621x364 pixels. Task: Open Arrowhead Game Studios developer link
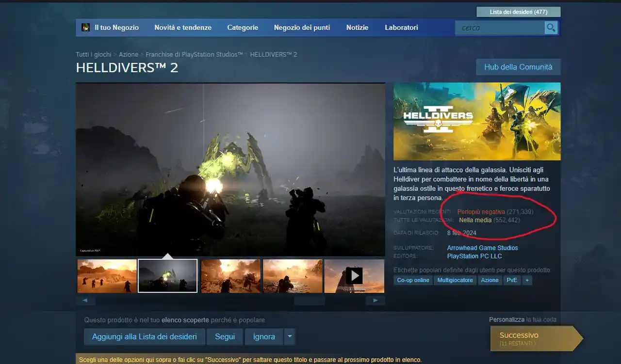click(482, 248)
